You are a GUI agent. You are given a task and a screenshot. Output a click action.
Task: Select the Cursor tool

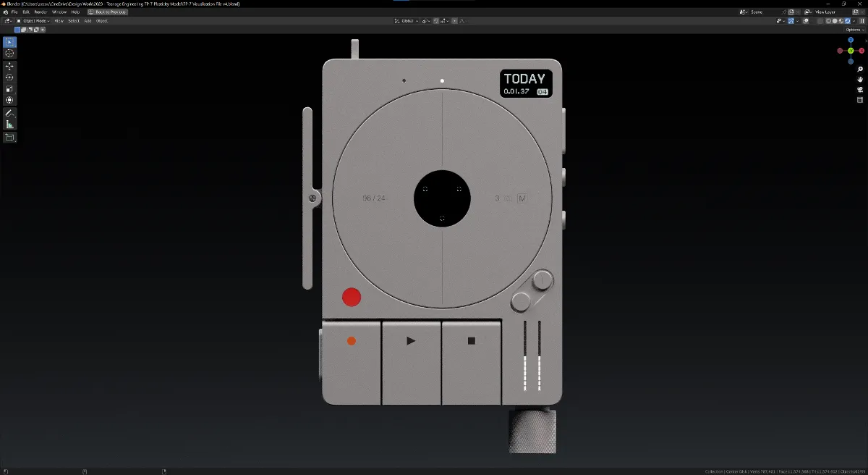coord(9,53)
